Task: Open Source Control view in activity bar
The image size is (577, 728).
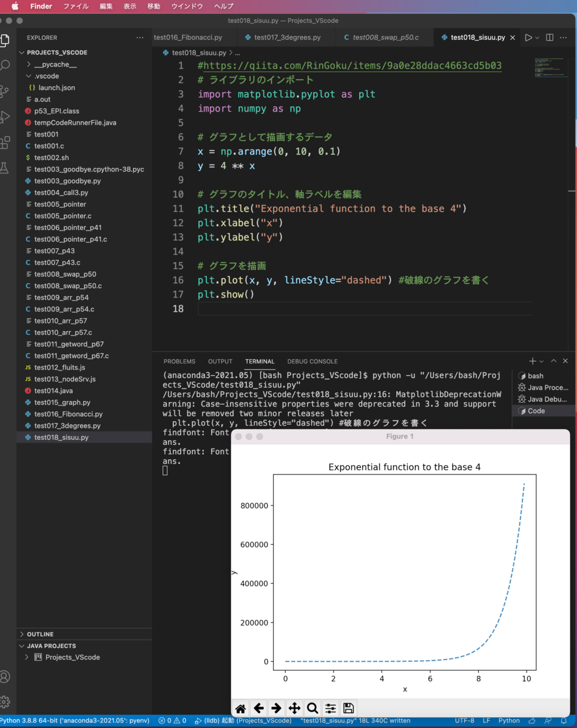Action: pyautogui.click(x=5, y=91)
